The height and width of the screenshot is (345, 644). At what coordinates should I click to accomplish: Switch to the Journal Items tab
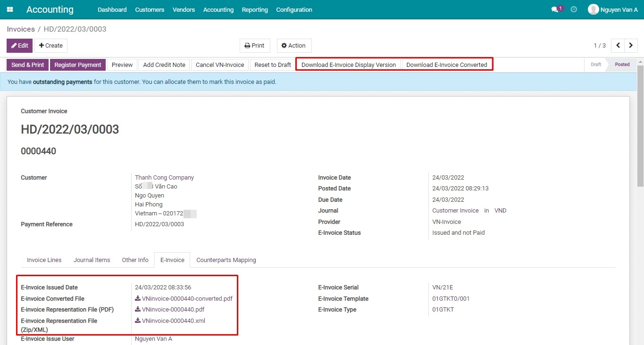(x=92, y=260)
